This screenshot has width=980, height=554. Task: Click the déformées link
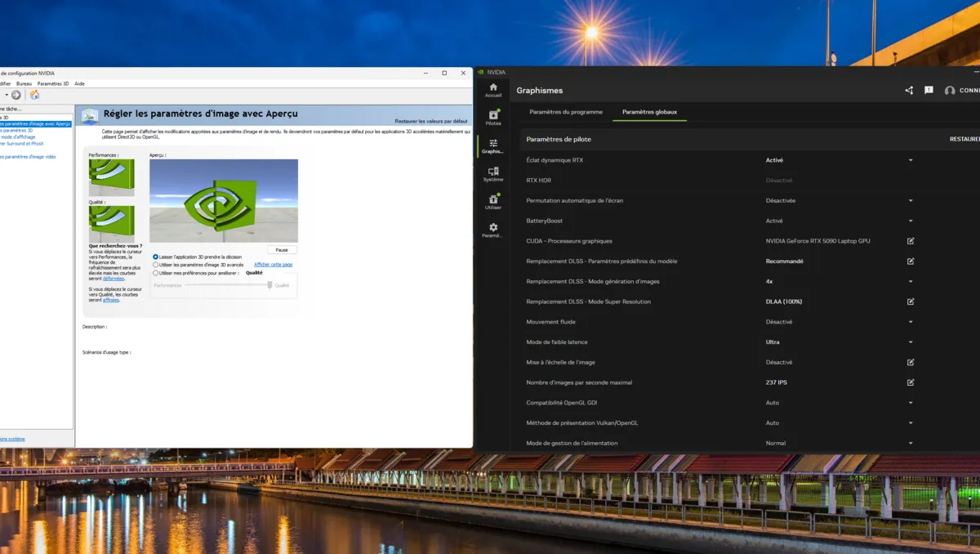click(x=114, y=279)
